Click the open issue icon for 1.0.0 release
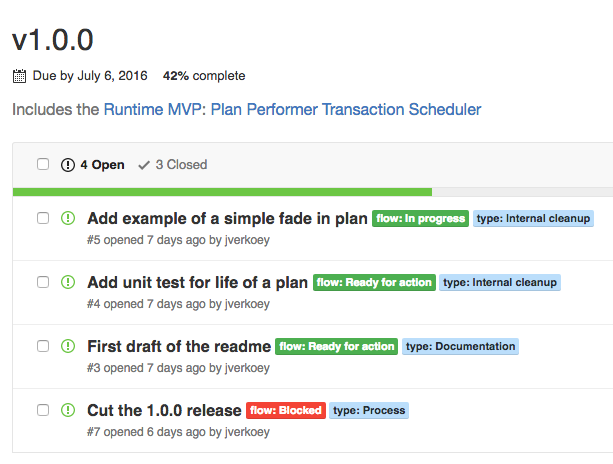The height and width of the screenshot is (464, 613). (x=68, y=410)
